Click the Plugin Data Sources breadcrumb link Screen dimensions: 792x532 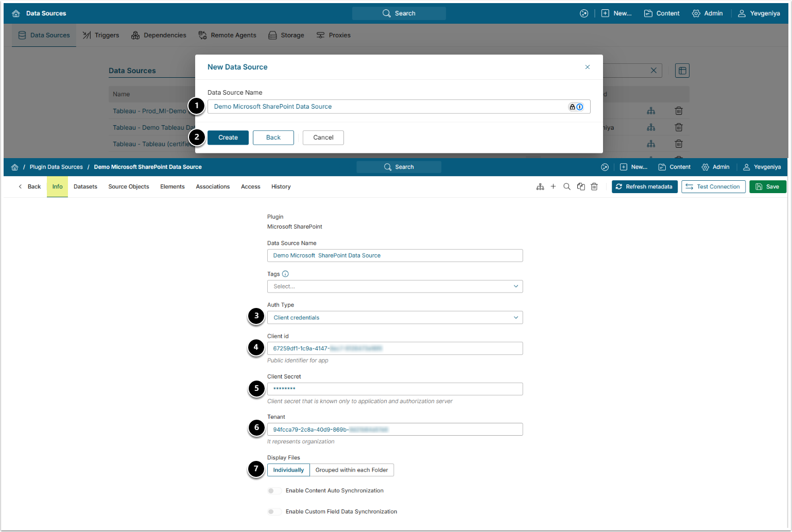(56, 167)
